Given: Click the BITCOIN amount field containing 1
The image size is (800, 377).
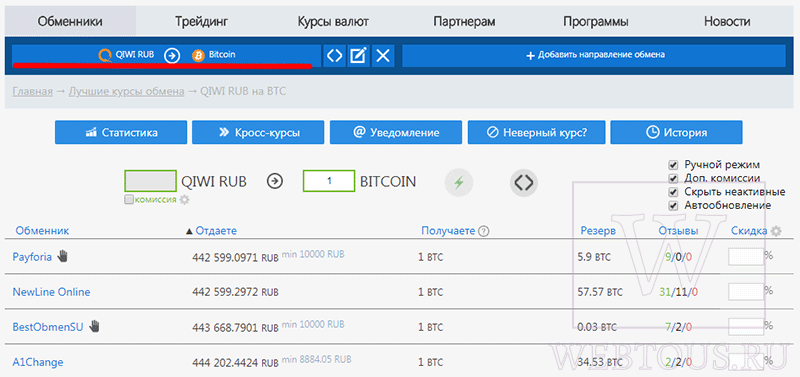Looking at the screenshot, I should coord(329,181).
